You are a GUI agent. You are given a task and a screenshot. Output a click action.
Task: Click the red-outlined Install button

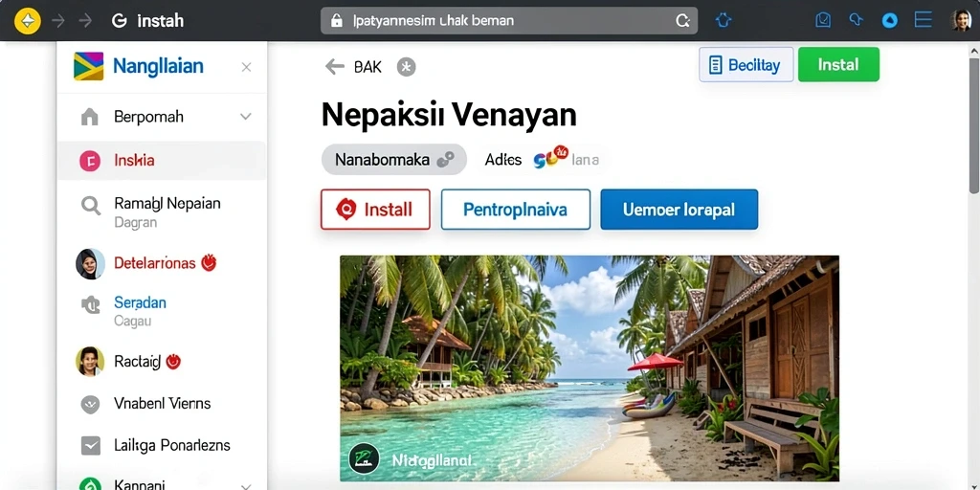click(375, 210)
